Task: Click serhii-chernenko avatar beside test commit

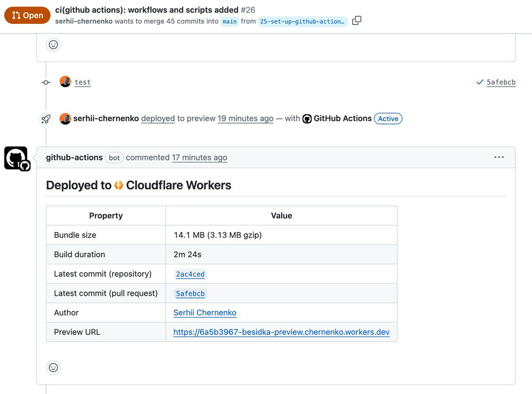Action: point(65,81)
